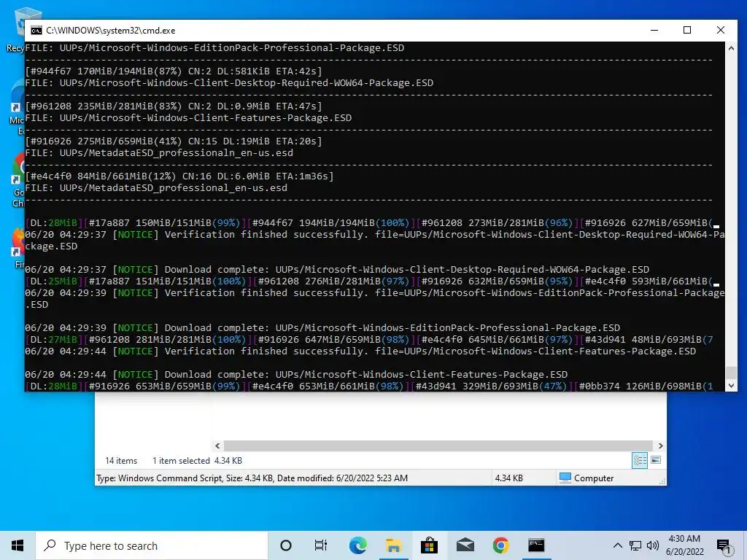The height and width of the screenshot is (560, 747).
Task: Click the '[#e4c4f0 84MiB/661MiB(12%)' progress line
Action: click(x=179, y=176)
